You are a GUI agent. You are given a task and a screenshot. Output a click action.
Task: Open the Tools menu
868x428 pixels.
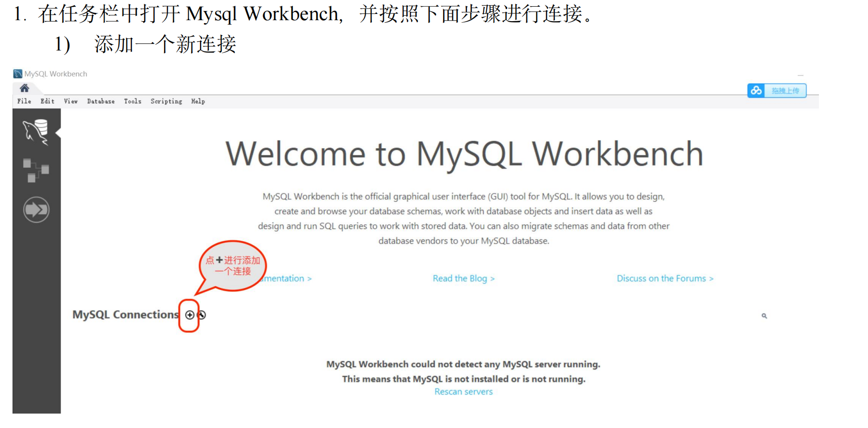[x=132, y=101]
